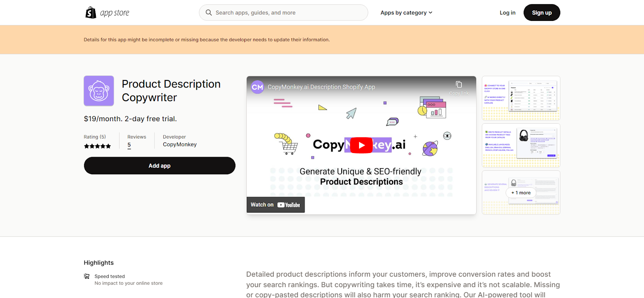Open the Log in link

coord(508,12)
